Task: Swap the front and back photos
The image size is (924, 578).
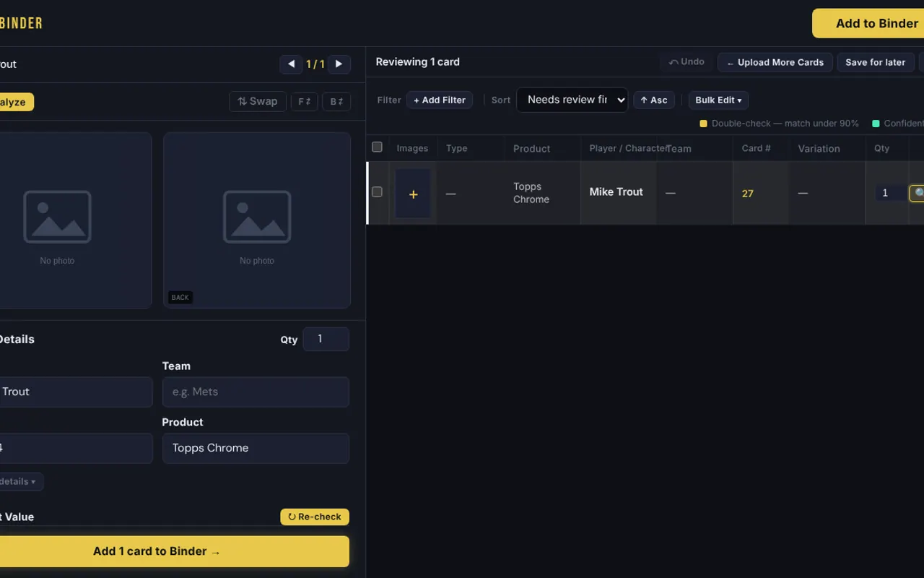Action: coord(258,102)
